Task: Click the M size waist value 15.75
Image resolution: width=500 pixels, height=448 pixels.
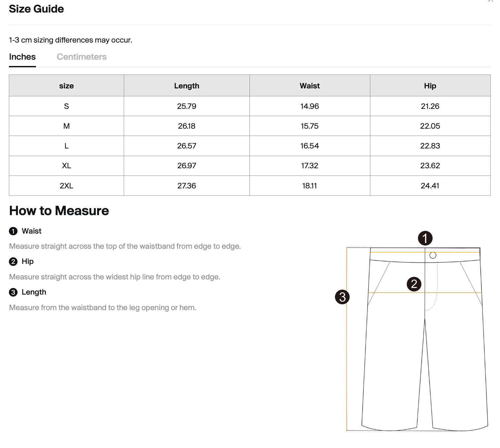Action: [310, 126]
